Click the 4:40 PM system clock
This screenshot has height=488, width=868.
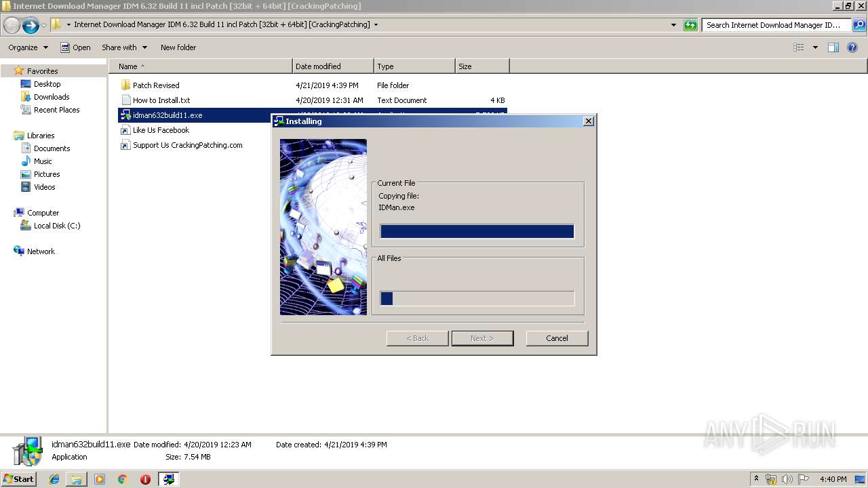pyautogui.click(x=833, y=479)
